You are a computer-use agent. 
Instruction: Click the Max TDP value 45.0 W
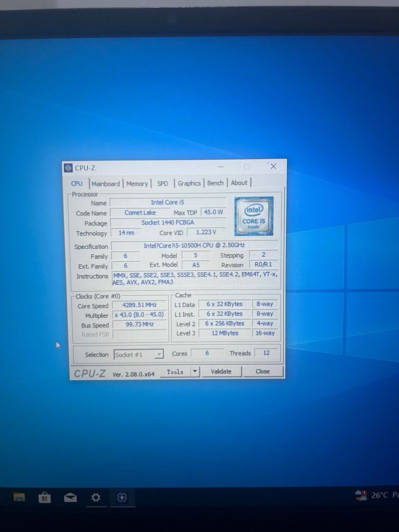[x=213, y=212]
